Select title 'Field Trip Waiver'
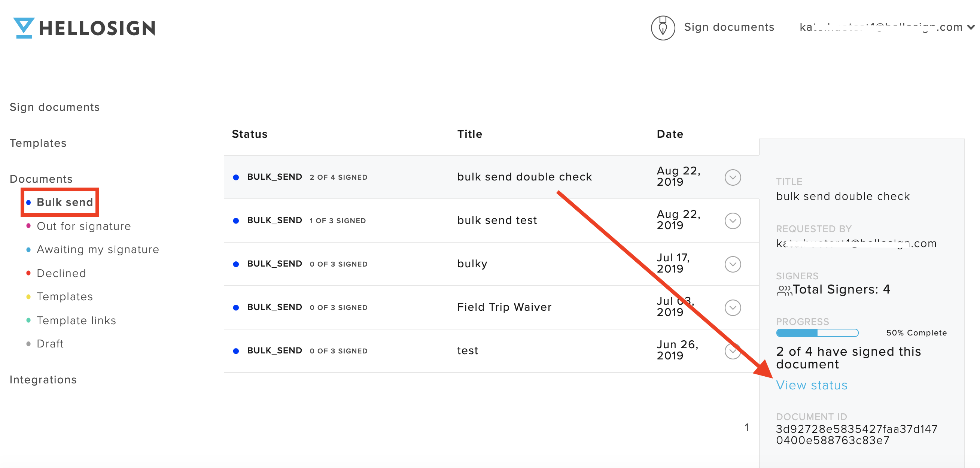The height and width of the screenshot is (468, 980). (x=504, y=307)
